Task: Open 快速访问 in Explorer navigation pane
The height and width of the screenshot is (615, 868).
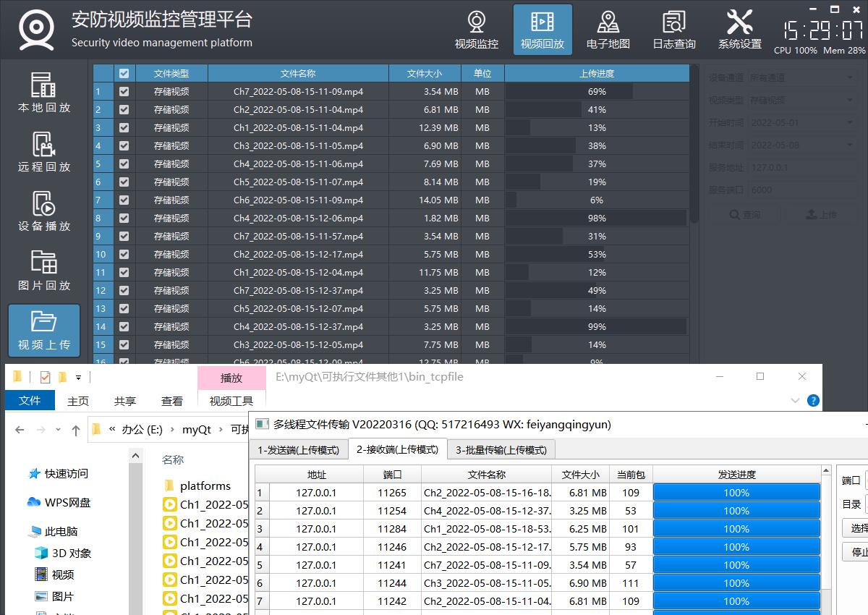Action: tap(67, 474)
